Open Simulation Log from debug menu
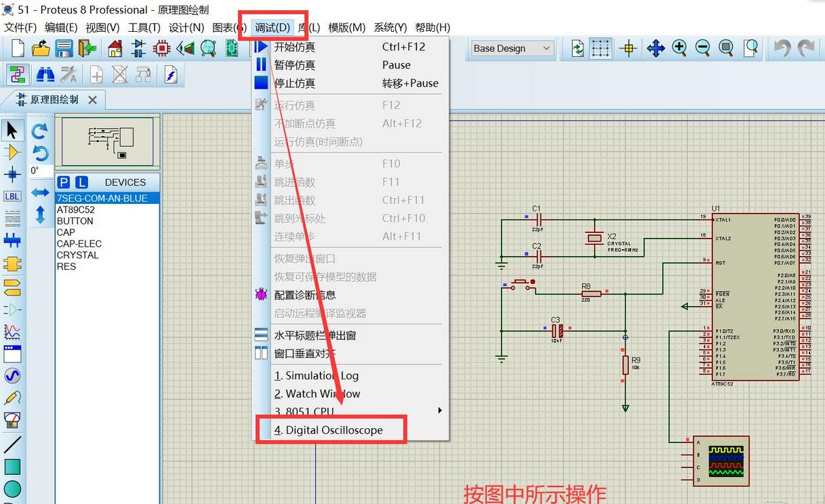The width and height of the screenshot is (825, 504). click(350, 375)
